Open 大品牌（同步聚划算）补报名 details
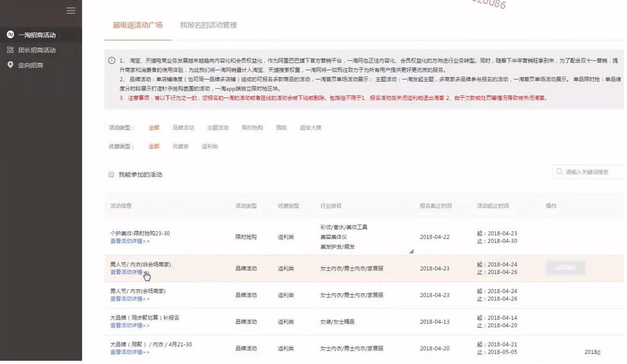 [127, 325]
